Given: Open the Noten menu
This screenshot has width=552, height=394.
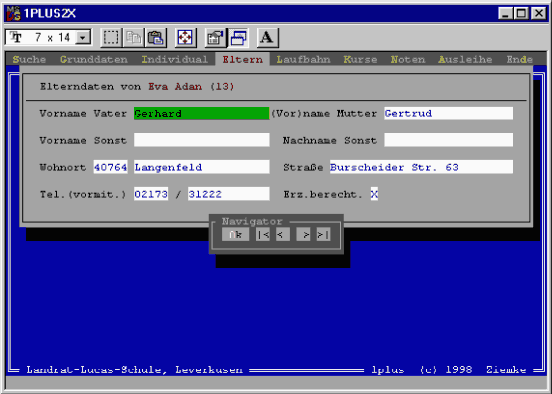Looking at the screenshot, I should click(x=408, y=59).
